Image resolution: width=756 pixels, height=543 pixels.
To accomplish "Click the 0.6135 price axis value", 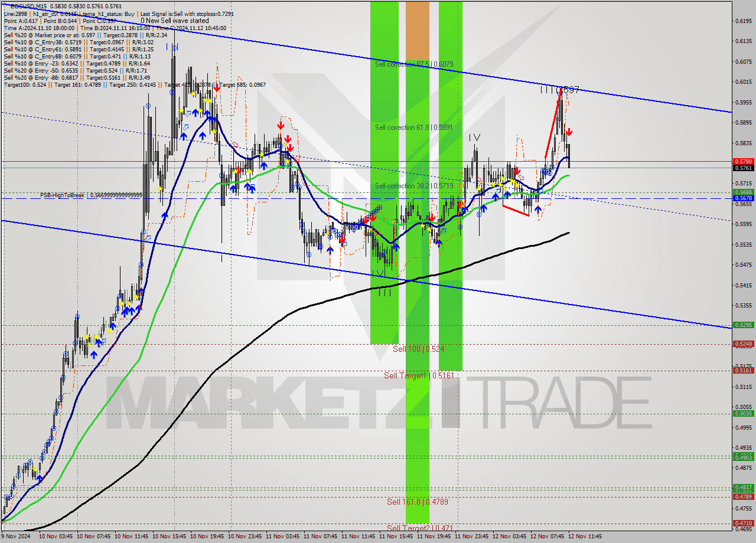I will (744, 41).
